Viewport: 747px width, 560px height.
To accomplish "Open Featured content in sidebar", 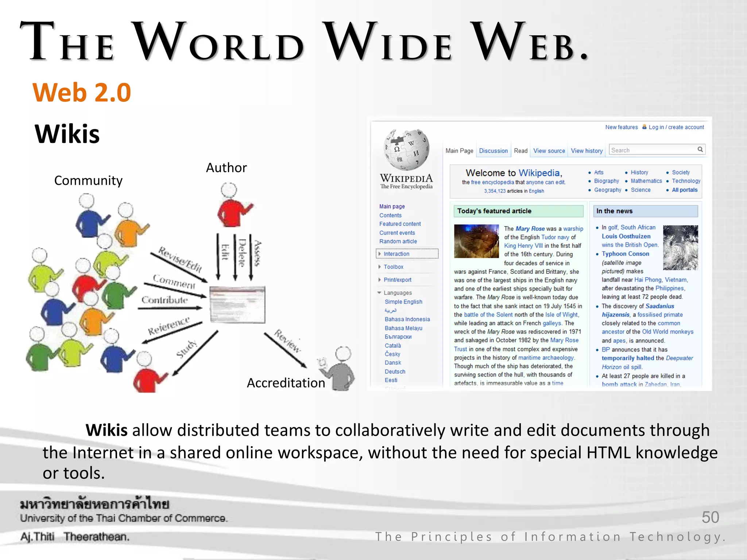I will (400, 224).
